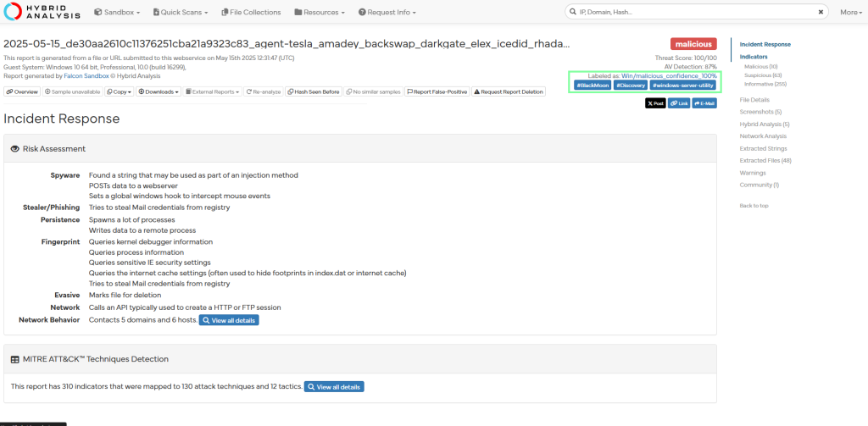Share the report via X Post button

coord(655,103)
